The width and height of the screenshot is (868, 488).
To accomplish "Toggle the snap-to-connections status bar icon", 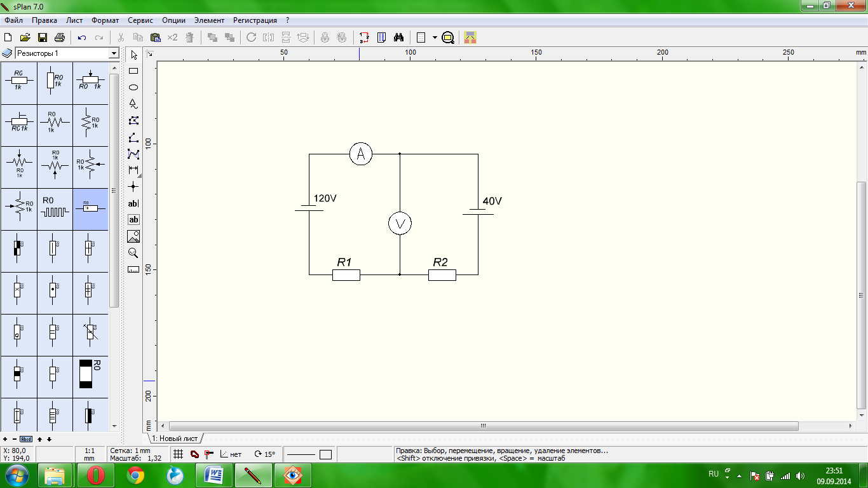I will tap(208, 454).
